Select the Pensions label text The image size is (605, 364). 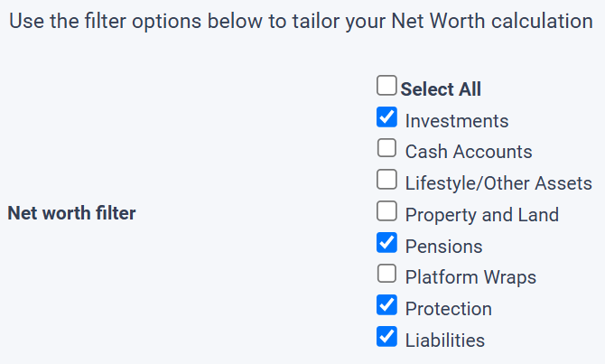(444, 247)
